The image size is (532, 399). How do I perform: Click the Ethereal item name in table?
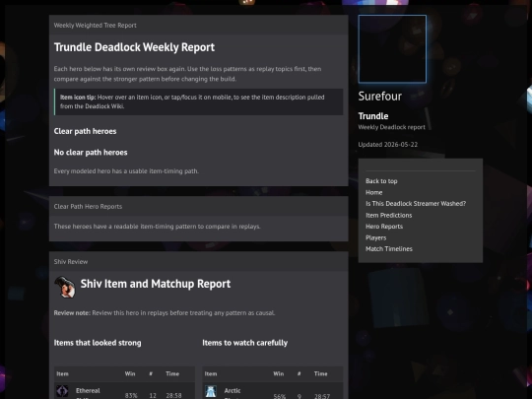[x=88, y=390]
